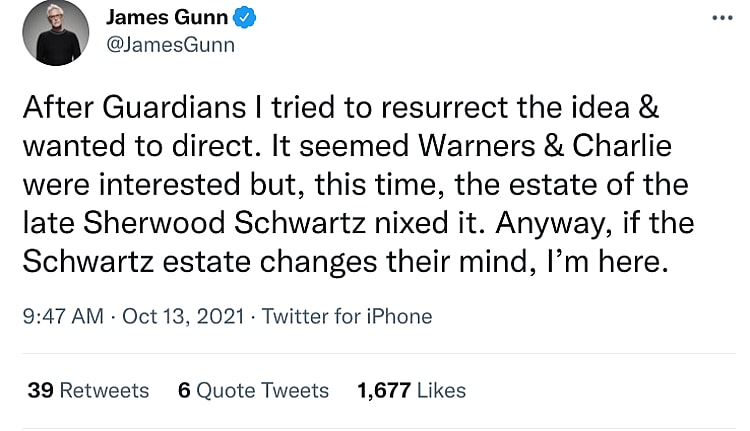Click the blue verified badge
This screenshot has height=431, width=750.
pos(244,18)
